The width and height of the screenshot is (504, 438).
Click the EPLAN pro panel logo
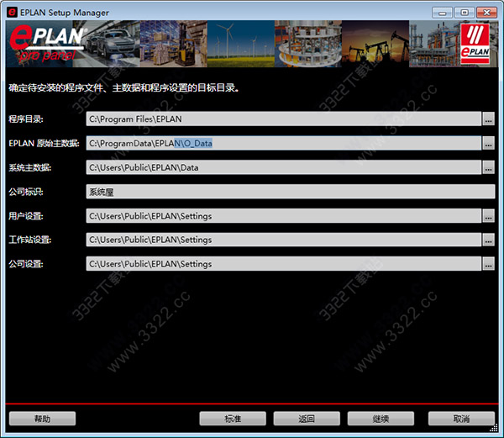tap(47, 44)
